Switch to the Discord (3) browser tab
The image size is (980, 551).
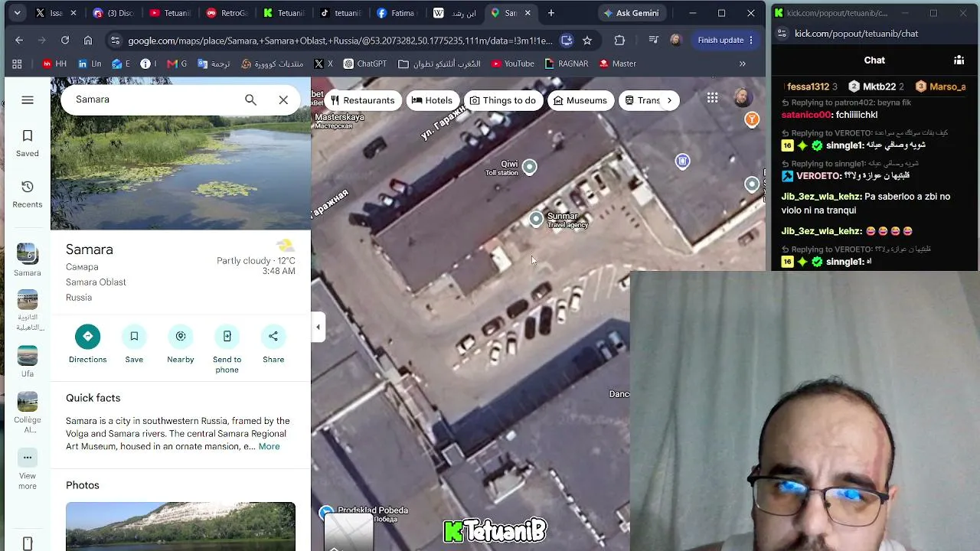point(113,13)
